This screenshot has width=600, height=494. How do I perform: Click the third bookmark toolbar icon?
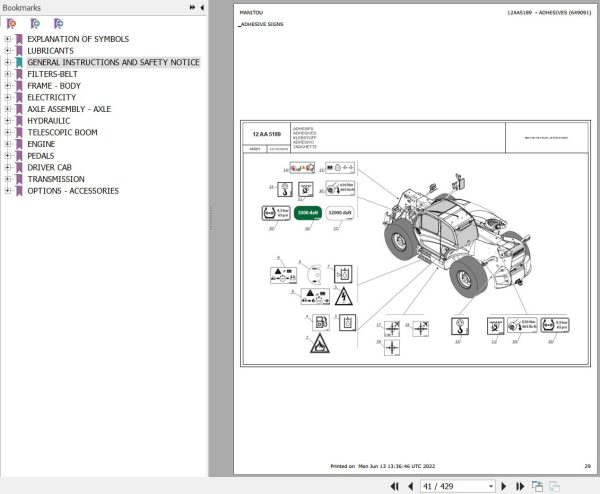point(58,24)
